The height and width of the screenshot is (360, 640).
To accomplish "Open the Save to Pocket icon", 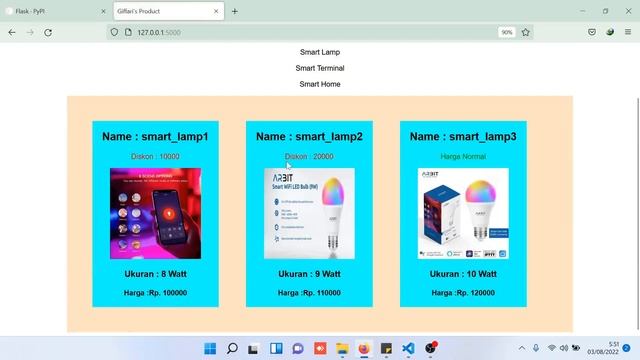I will (592, 32).
